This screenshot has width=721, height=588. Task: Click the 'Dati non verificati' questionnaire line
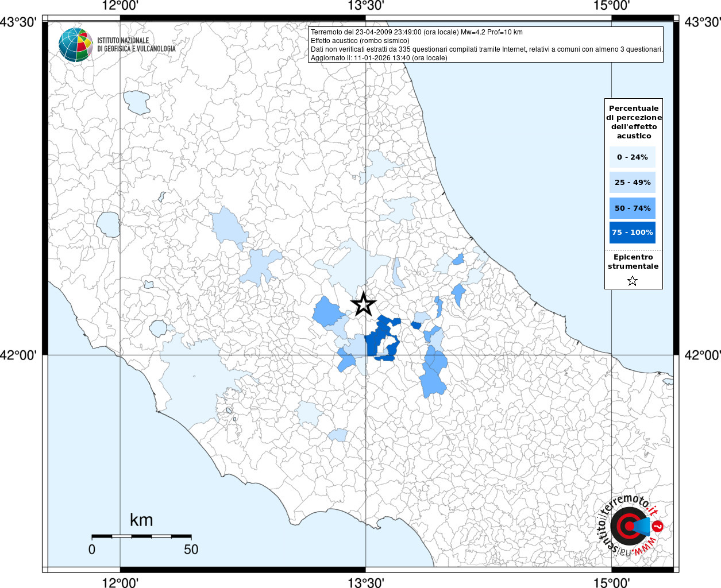click(x=487, y=49)
